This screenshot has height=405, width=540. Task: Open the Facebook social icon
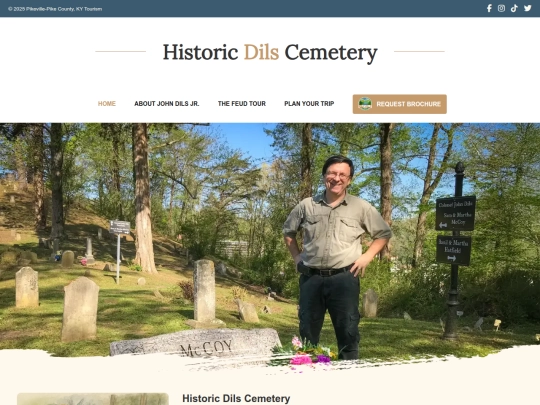pos(489,8)
